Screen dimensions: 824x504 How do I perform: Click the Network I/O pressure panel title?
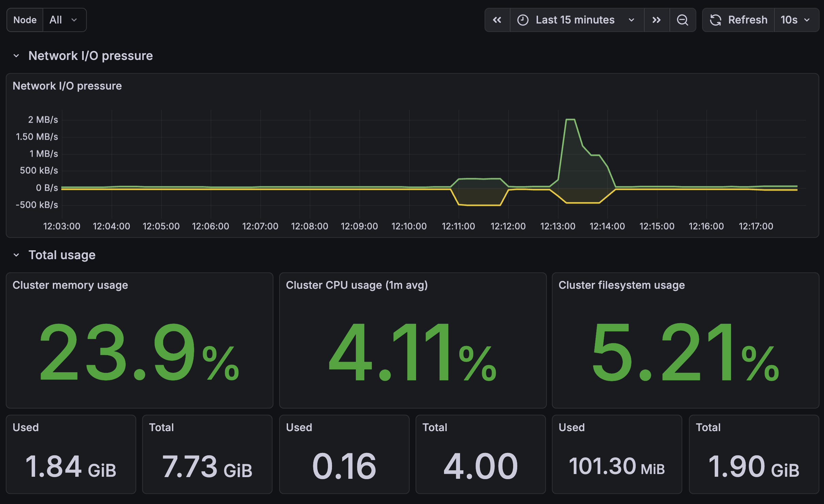click(x=67, y=86)
